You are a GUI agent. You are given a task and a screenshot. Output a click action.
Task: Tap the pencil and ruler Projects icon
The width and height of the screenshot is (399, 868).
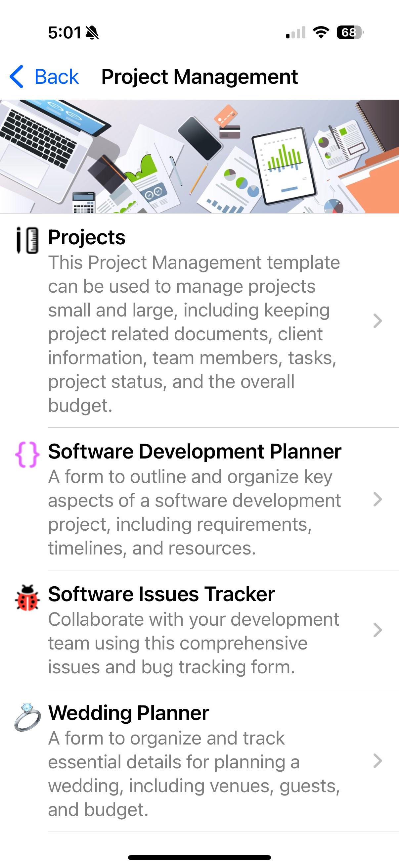coord(27,240)
